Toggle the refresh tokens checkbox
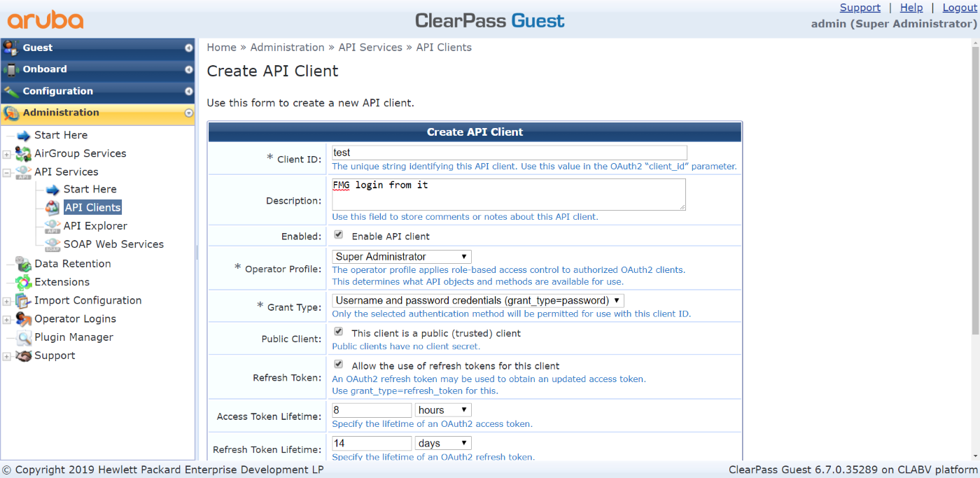Image resolution: width=980 pixels, height=478 pixels. [339, 365]
